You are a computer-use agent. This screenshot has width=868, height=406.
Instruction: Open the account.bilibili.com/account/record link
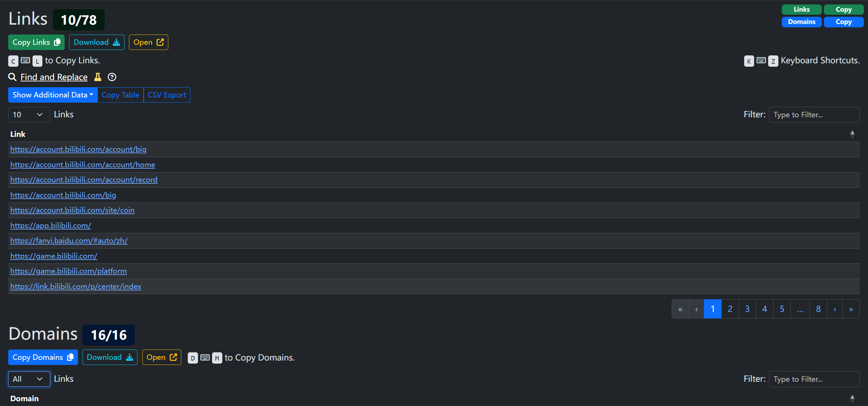click(84, 180)
